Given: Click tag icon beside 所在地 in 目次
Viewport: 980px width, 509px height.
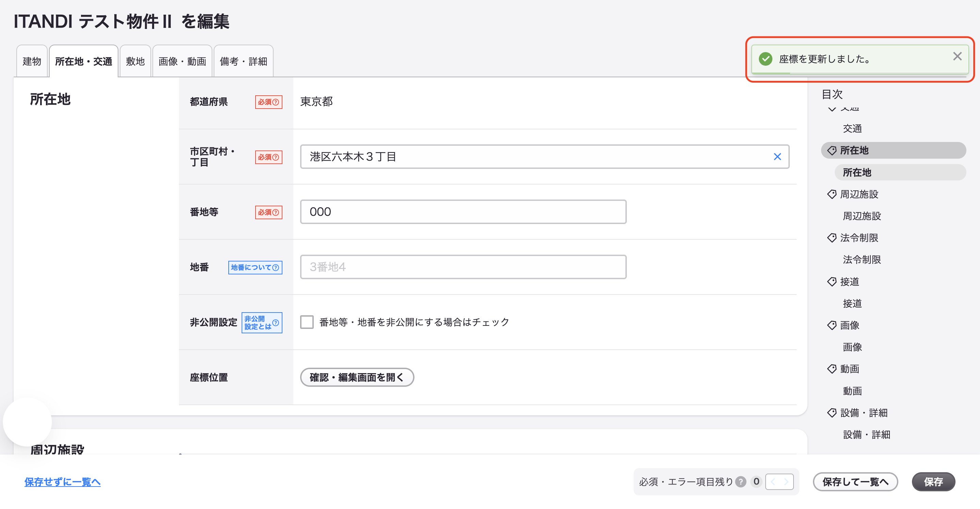Looking at the screenshot, I should pos(832,150).
